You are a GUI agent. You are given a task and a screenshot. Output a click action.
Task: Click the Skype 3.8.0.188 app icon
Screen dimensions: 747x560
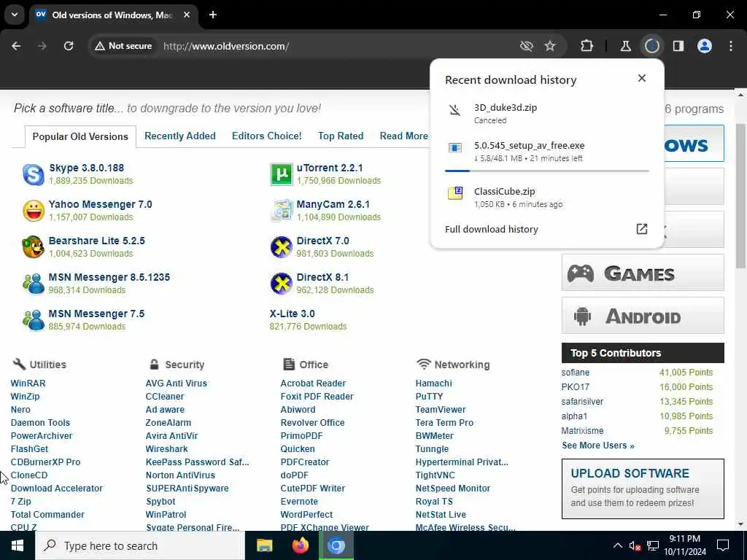coord(34,174)
